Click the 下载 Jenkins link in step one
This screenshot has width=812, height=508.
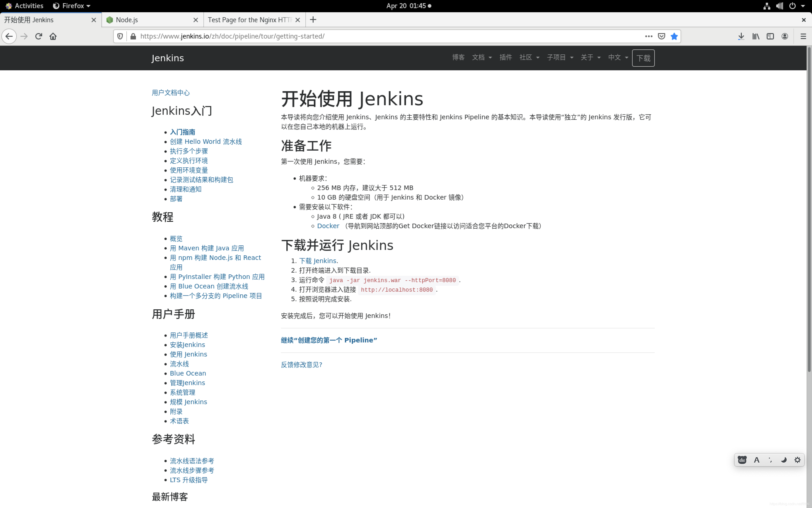pos(318,261)
